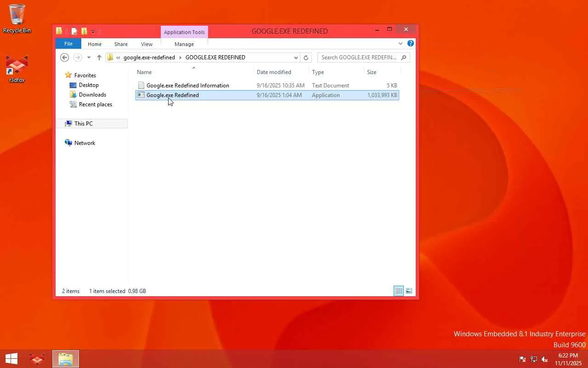
Task: Open Explorer Help question mark icon
Action: pyautogui.click(x=411, y=43)
